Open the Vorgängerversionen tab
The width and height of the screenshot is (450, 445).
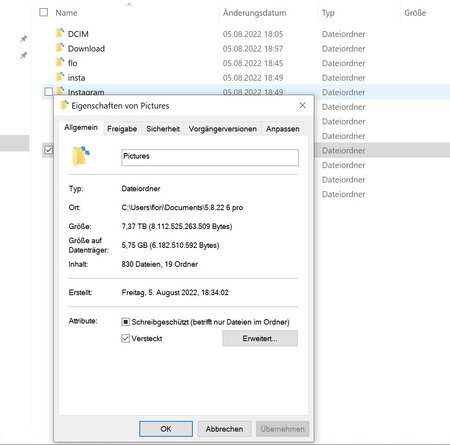(223, 129)
